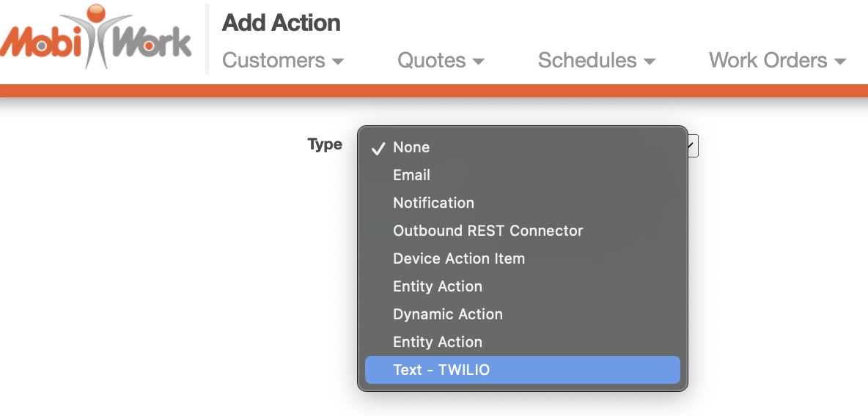Click the orange bar below the navigation
The width and height of the screenshot is (868, 416).
tap(434, 91)
